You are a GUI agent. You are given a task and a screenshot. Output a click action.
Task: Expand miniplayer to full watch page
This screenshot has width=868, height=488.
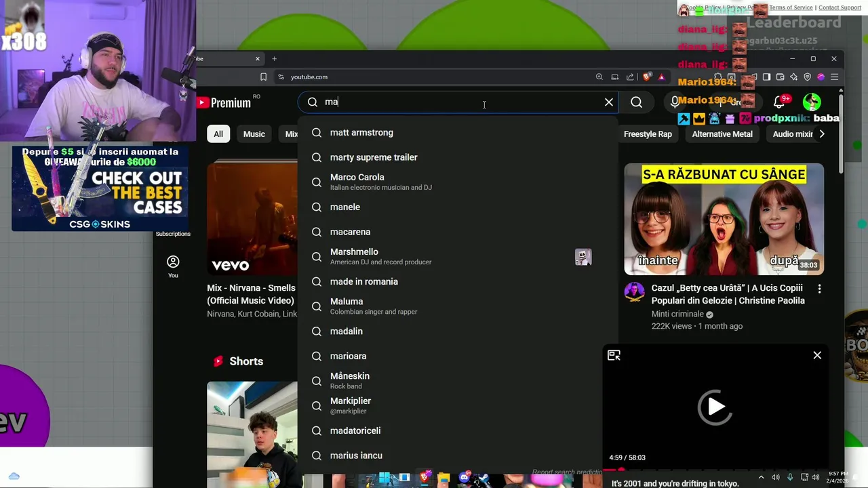click(x=614, y=355)
